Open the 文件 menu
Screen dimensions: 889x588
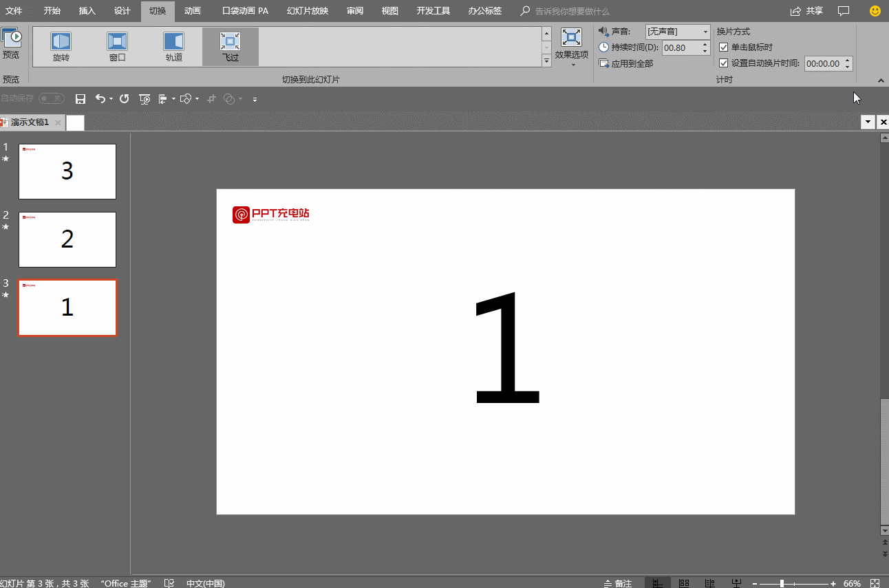pos(14,11)
